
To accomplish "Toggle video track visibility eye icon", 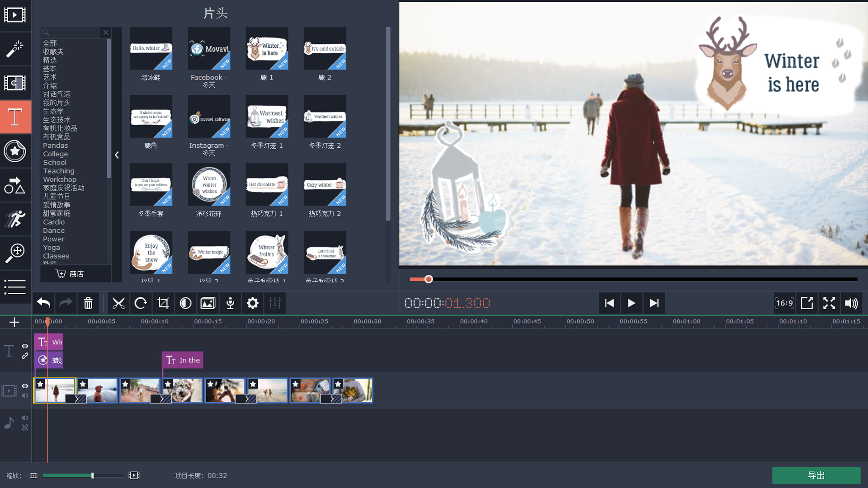I will (x=25, y=386).
